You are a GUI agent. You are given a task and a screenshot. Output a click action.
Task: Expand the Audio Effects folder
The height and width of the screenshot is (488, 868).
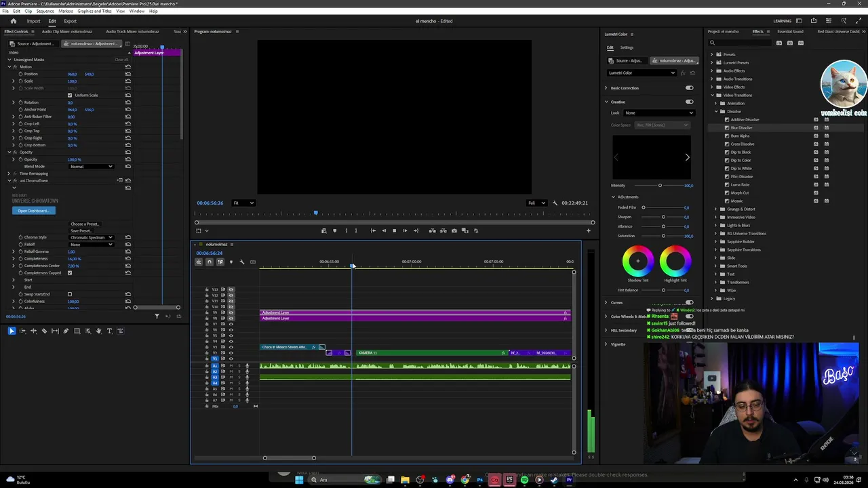point(712,70)
